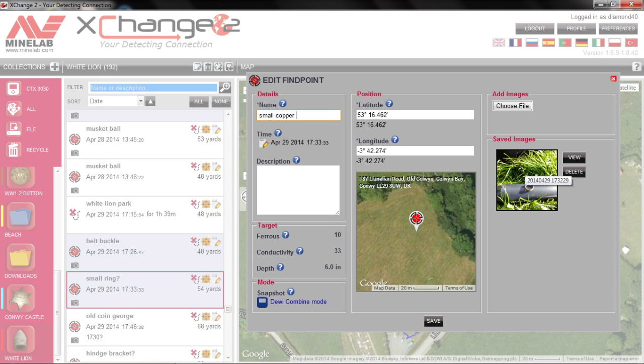Click move icon on small ring? item
This screenshot has height=364, width=644.
click(206, 279)
